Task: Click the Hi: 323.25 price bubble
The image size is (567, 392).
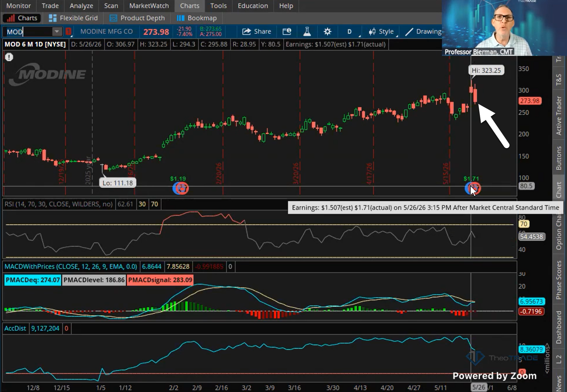Action: [486, 70]
